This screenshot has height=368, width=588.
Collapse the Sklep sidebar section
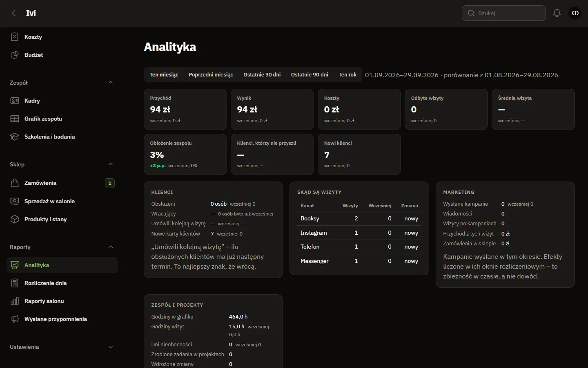[x=110, y=164]
